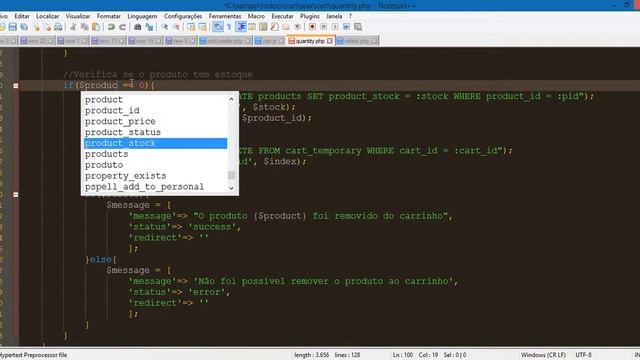Click the Zoom Out magnifier icon

[x=176, y=27]
